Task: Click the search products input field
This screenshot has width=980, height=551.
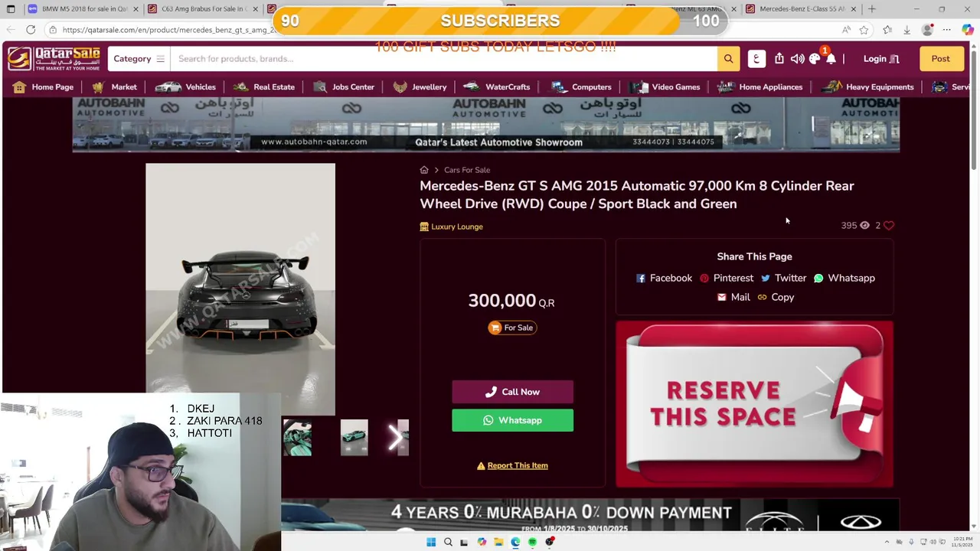Action: tap(444, 59)
